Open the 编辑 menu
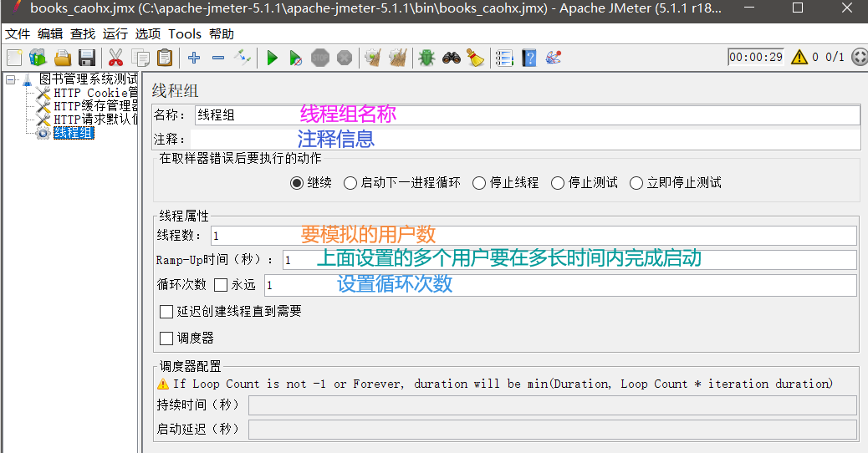The image size is (868, 453). pos(50,34)
